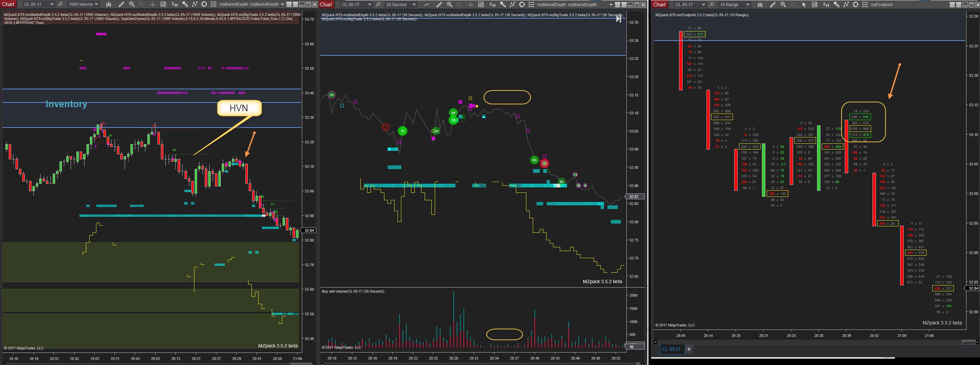This screenshot has height=365, width=980.
Task: Open instrument search in the 30 Second chart
Action: pos(378,4)
